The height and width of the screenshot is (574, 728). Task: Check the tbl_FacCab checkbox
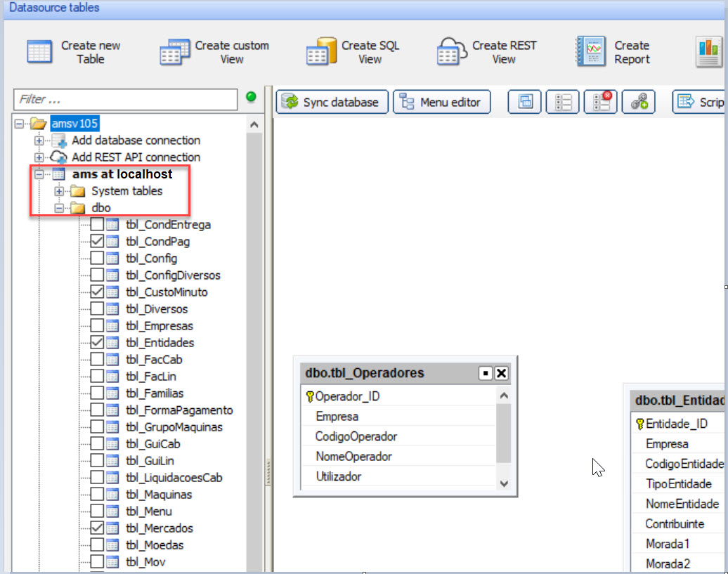pyautogui.click(x=97, y=359)
